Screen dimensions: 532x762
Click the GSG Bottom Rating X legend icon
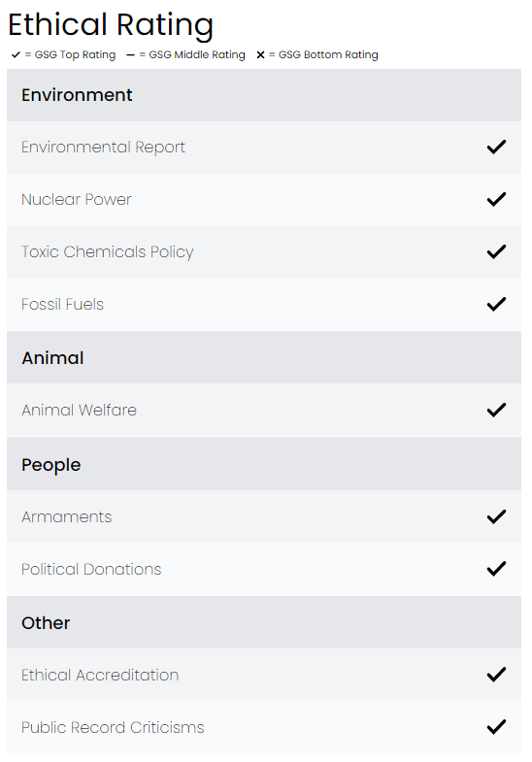click(x=260, y=55)
